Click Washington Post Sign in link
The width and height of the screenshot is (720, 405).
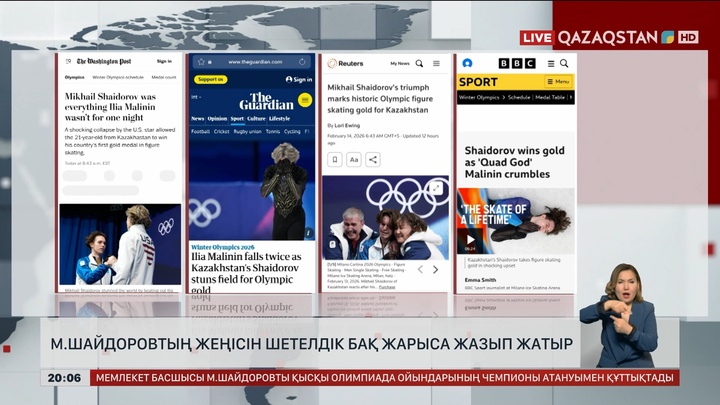tap(164, 61)
